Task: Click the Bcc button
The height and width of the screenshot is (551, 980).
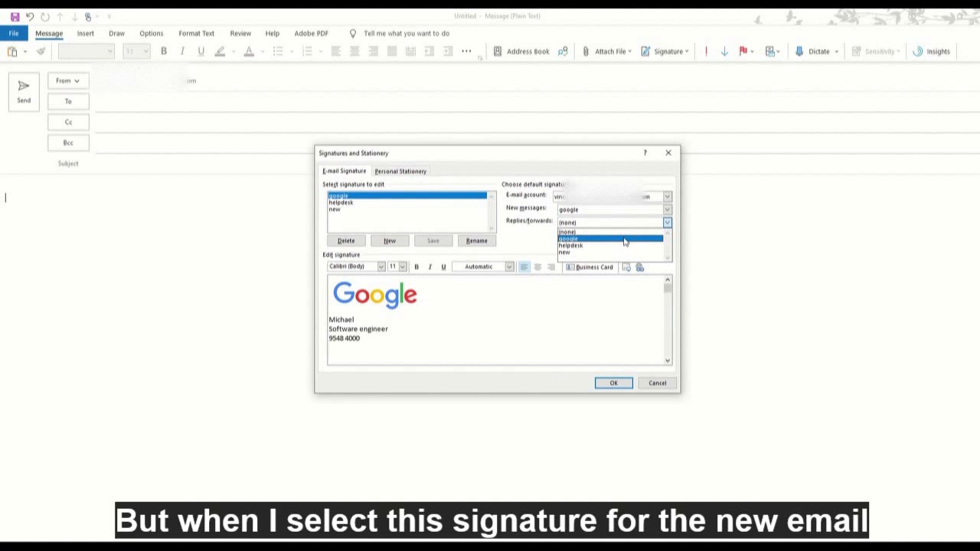Action: coord(68,142)
